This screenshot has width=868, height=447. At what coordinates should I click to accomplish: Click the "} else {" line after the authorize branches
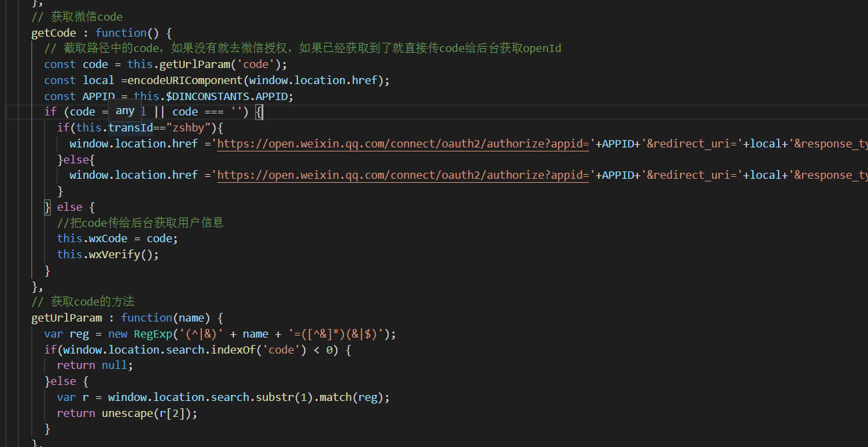click(x=70, y=207)
